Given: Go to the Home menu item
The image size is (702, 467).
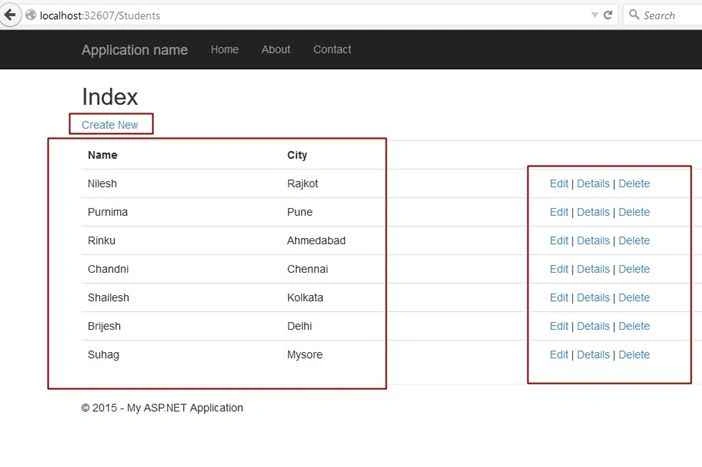Looking at the screenshot, I should coord(224,49).
